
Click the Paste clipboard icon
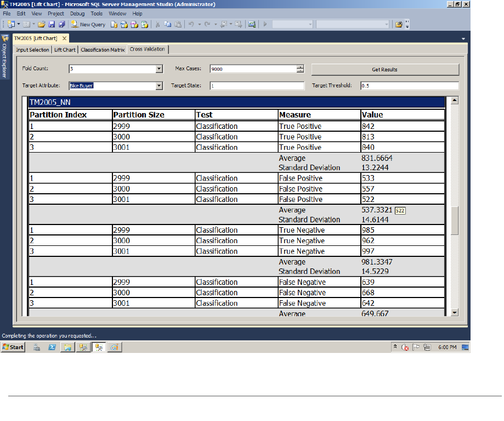178,24
